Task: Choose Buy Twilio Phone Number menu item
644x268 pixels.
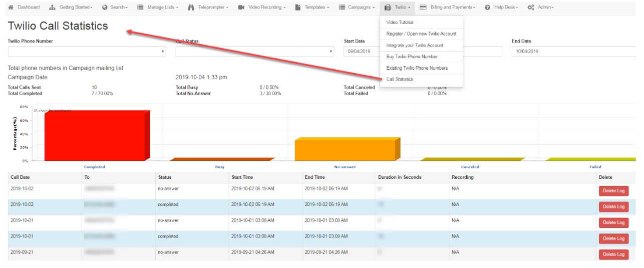Action: (x=412, y=57)
